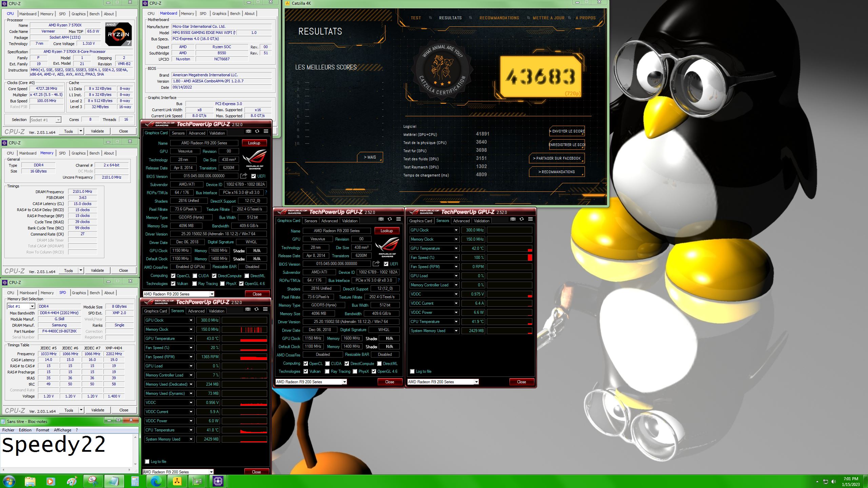Toggle the CUDA checkbox in the GPU-Z window showing CrossFire Enabled
868x488 pixels.
(195, 276)
